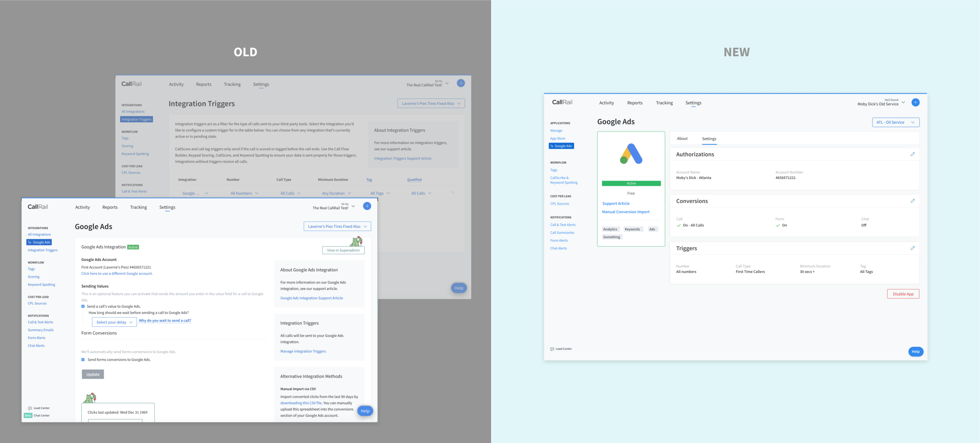
Task: Switch to the About tab
Action: click(682, 139)
